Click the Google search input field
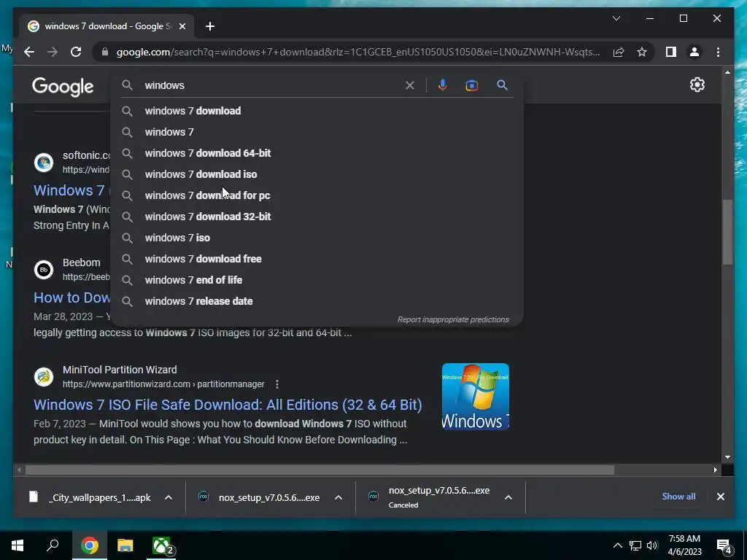 click(x=273, y=86)
